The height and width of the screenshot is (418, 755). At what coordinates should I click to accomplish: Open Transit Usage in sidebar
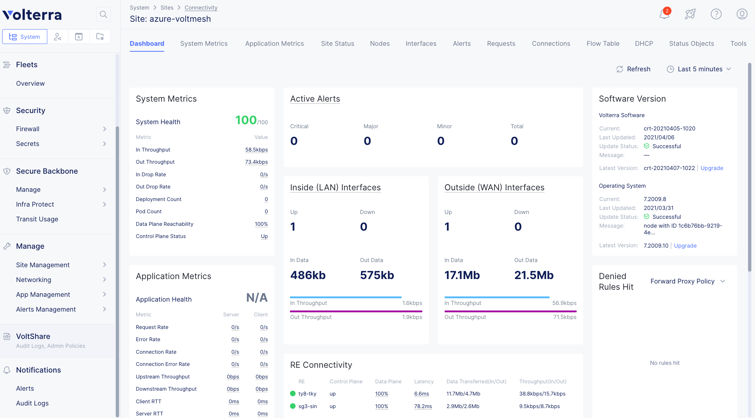pos(37,219)
